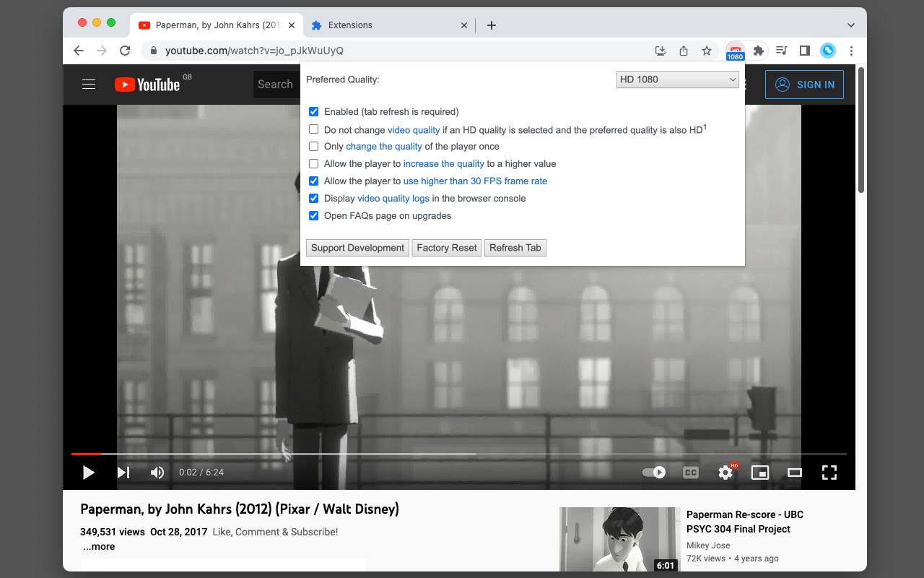Bookmark this page with the star icon
Viewport: 924px width, 578px height.
coord(707,51)
